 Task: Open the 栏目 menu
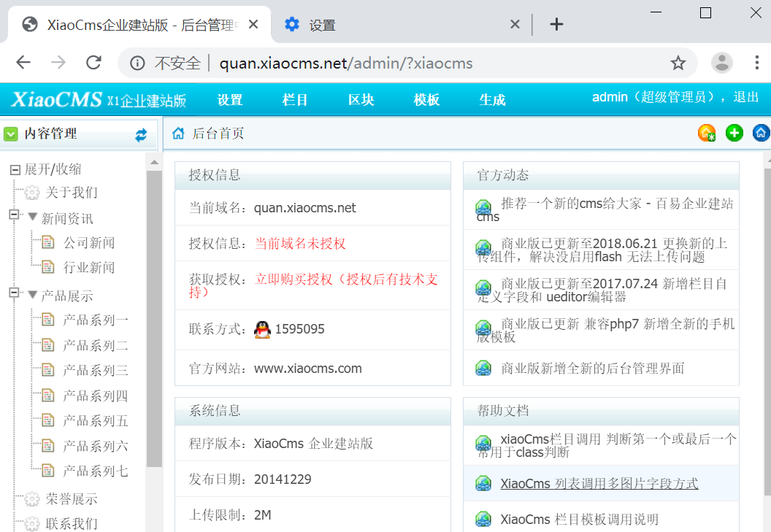tap(295, 100)
